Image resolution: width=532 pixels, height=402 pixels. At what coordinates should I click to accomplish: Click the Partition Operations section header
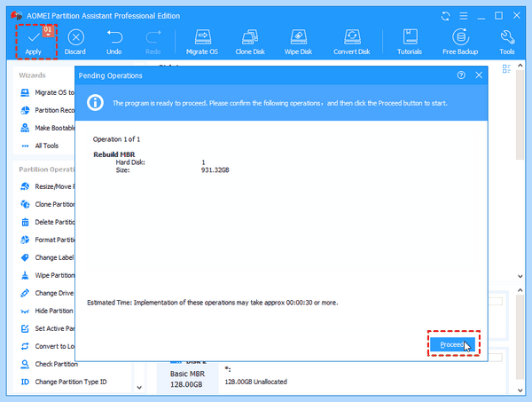[47, 169]
